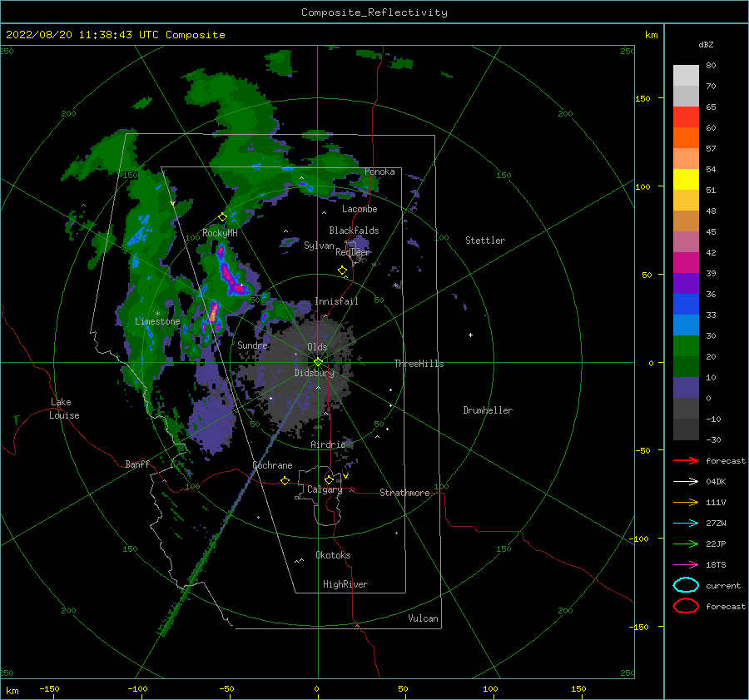The height and width of the screenshot is (700, 749).
Task: Click the Calgary city label
Action: tap(325, 489)
